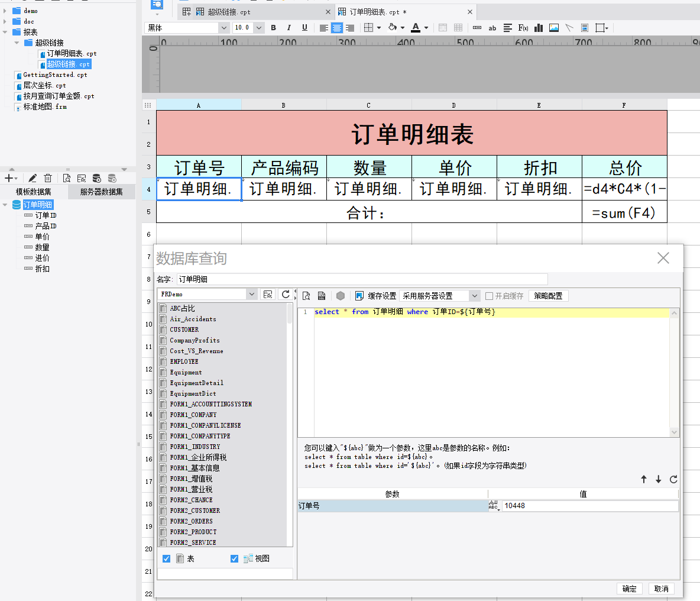Align cell text to the center

[x=336, y=28]
